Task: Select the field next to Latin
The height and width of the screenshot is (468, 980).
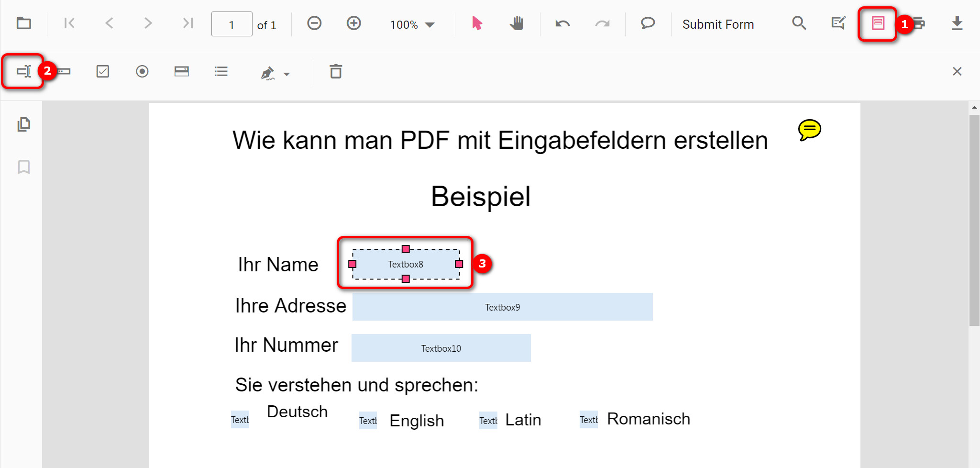Action: click(488, 421)
